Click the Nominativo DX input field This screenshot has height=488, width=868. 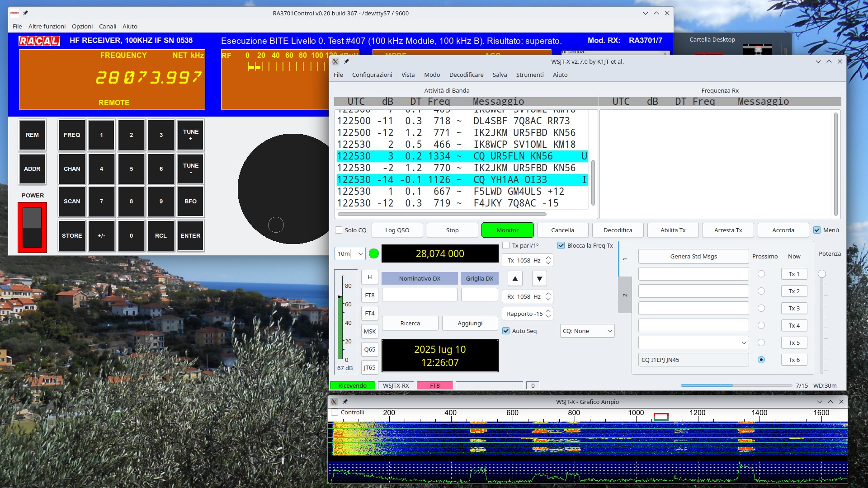point(420,295)
